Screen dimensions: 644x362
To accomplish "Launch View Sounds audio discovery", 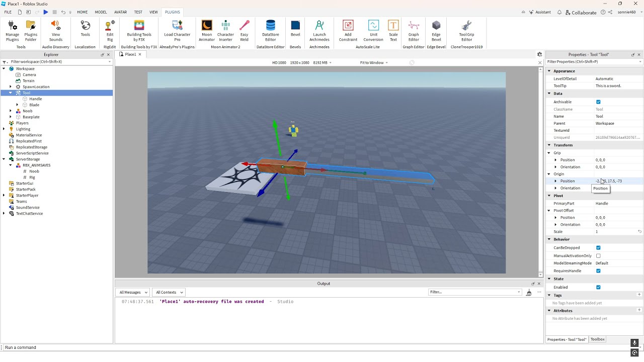I will point(56,31).
